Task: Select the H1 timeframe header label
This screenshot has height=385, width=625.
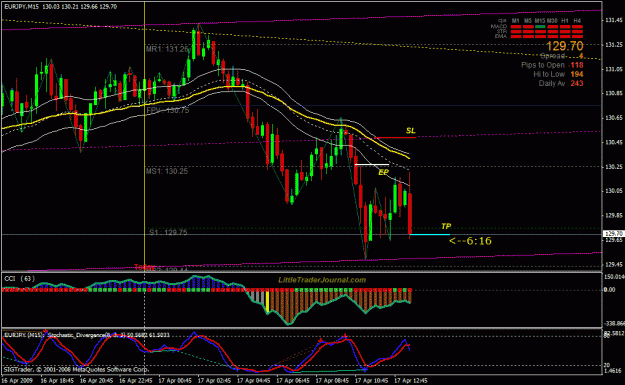Action: (x=565, y=20)
